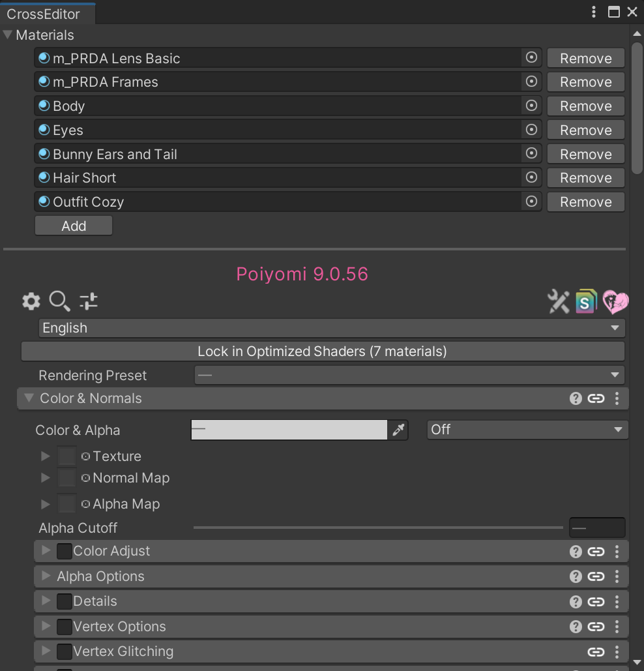
Task: Click the Eyes material field
Action: click(288, 130)
